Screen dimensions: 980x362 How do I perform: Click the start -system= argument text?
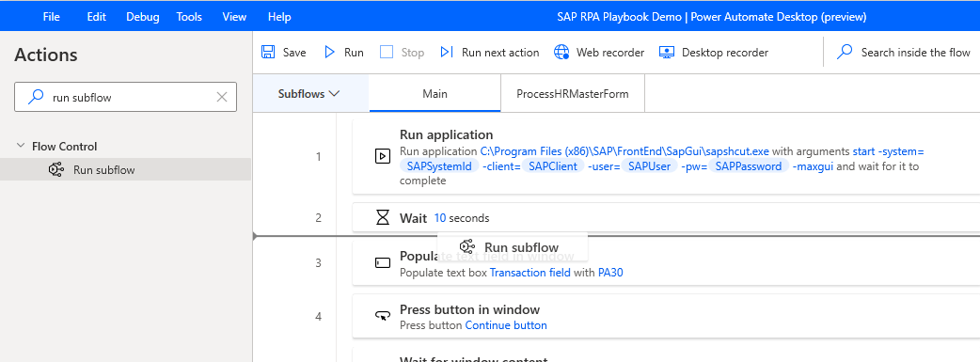[888, 151]
